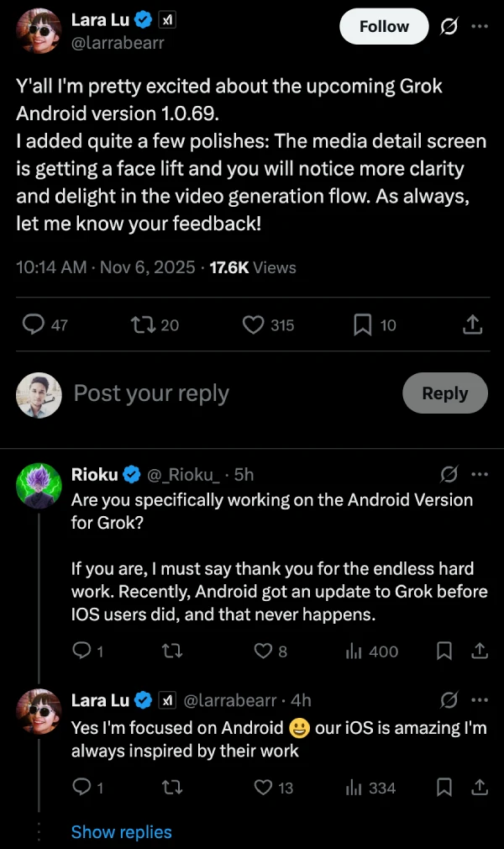Bookmark the main Grok Android post
The image size is (504, 849).
coord(361,324)
